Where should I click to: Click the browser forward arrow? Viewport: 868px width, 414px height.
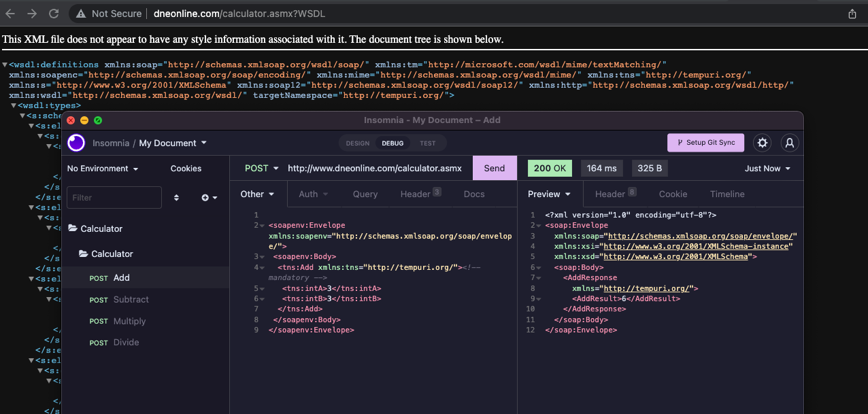point(32,14)
